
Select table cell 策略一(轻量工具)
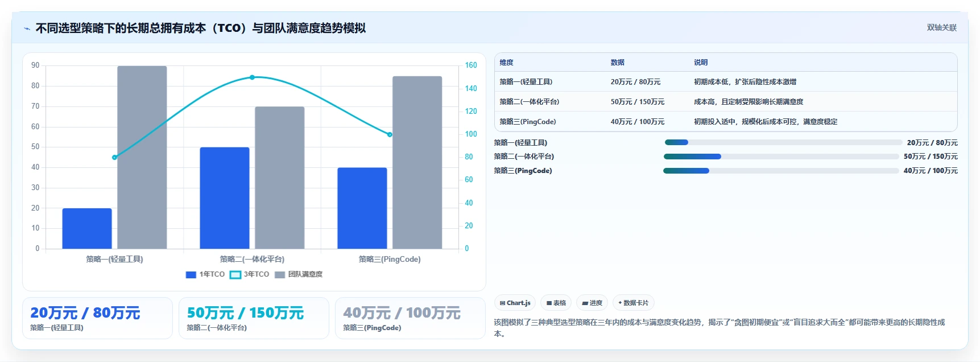click(x=526, y=82)
